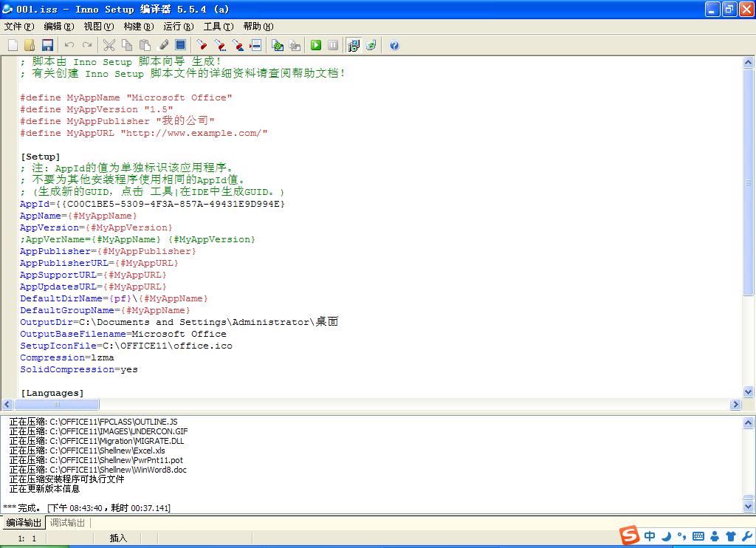756x548 pixels.
Task: Toggle Chinese punctuation icon in IME bar
Action: (681, 535)
